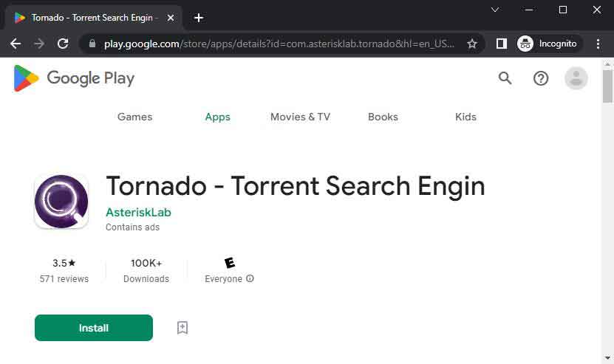Click the Everyone content rating E icon
This screenshot has height=364, width=614.
coord(230,263)
